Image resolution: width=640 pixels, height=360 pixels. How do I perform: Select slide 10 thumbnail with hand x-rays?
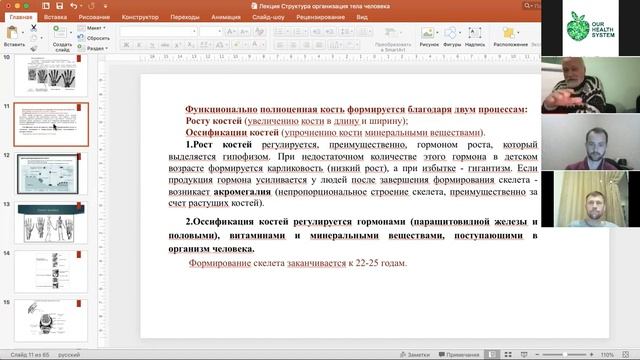coord(51,76)
